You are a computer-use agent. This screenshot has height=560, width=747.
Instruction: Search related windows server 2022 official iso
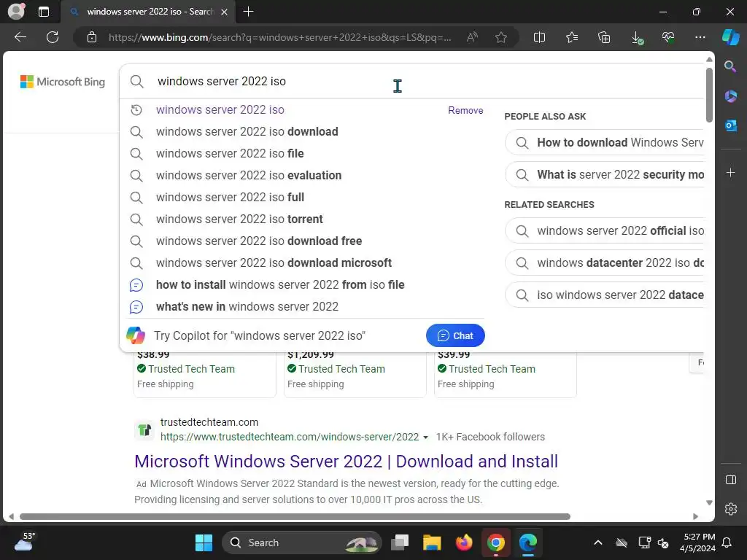(x=605, y=231)
